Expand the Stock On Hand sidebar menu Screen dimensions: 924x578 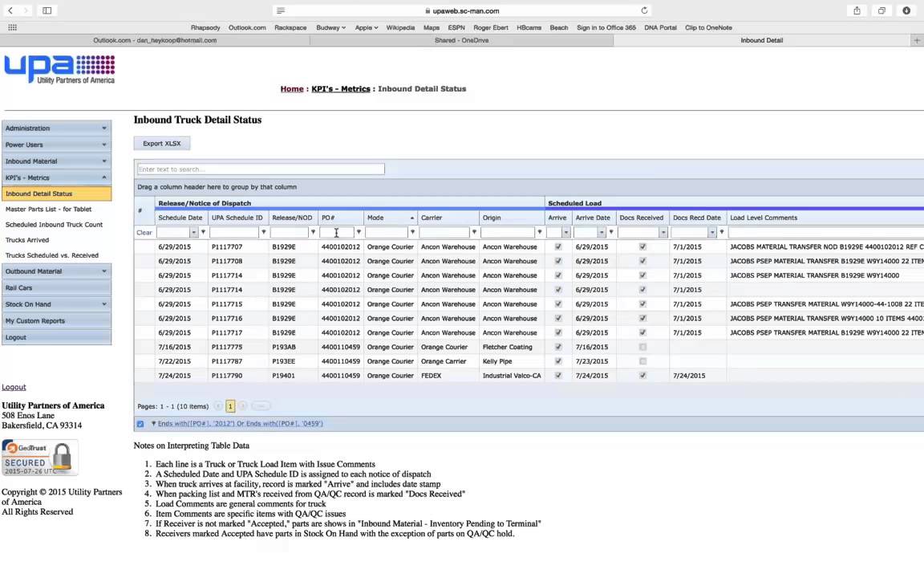[57, 304]
